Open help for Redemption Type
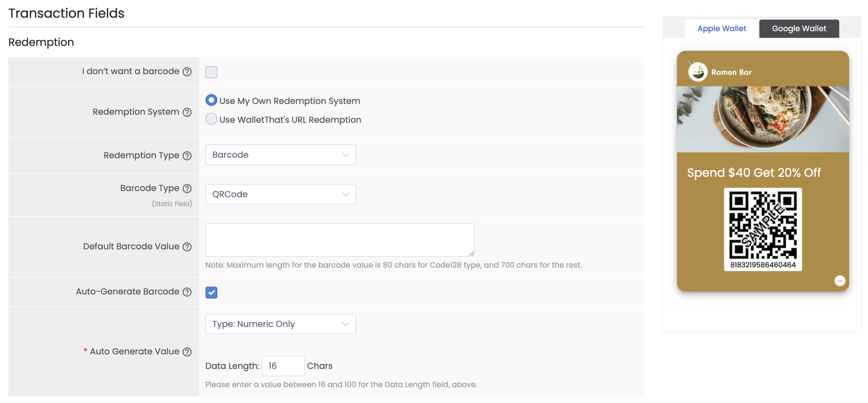This screenshot has height=403, width=868. point(186,156)
